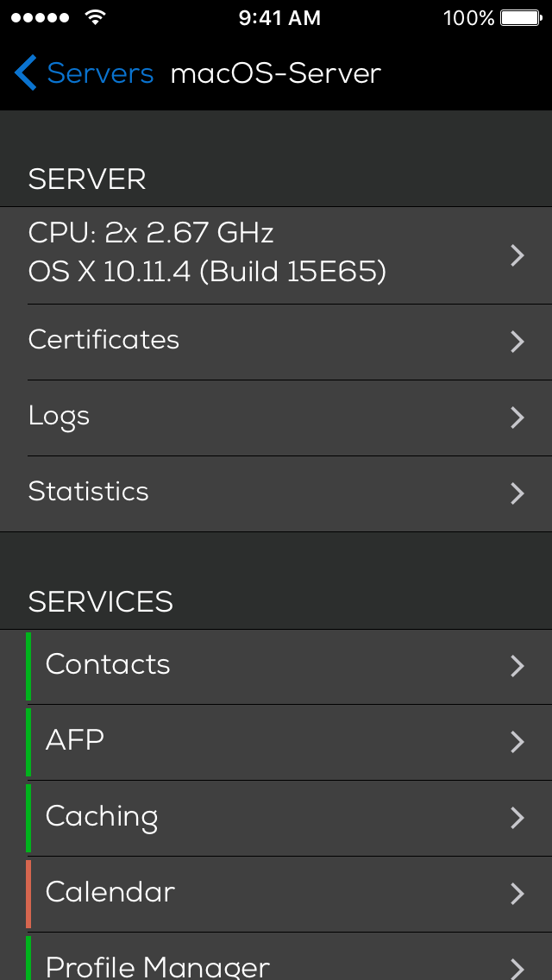This screenshot has width=552, height=980.
Task: Tap chevron next to Statistics
Action: click(x=517, y=493)
